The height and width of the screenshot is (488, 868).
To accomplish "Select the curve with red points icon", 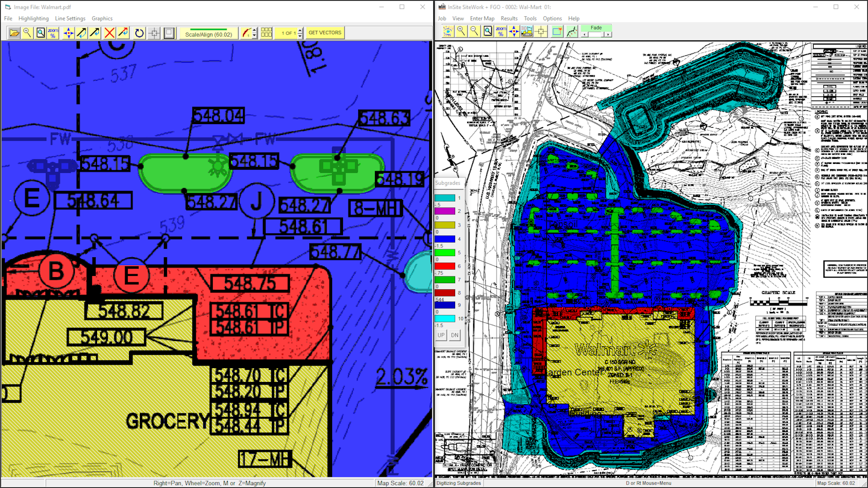I will coord(571,31).
